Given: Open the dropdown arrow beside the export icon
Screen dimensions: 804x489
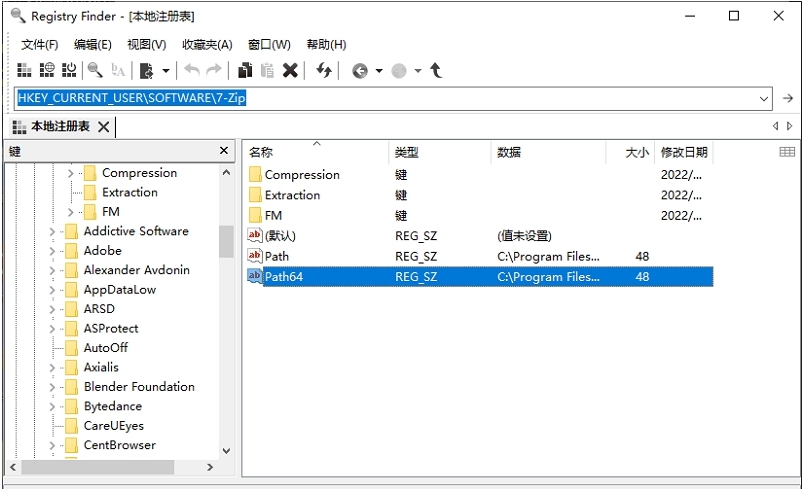Looking at the screenshot, I should [166, 71].
